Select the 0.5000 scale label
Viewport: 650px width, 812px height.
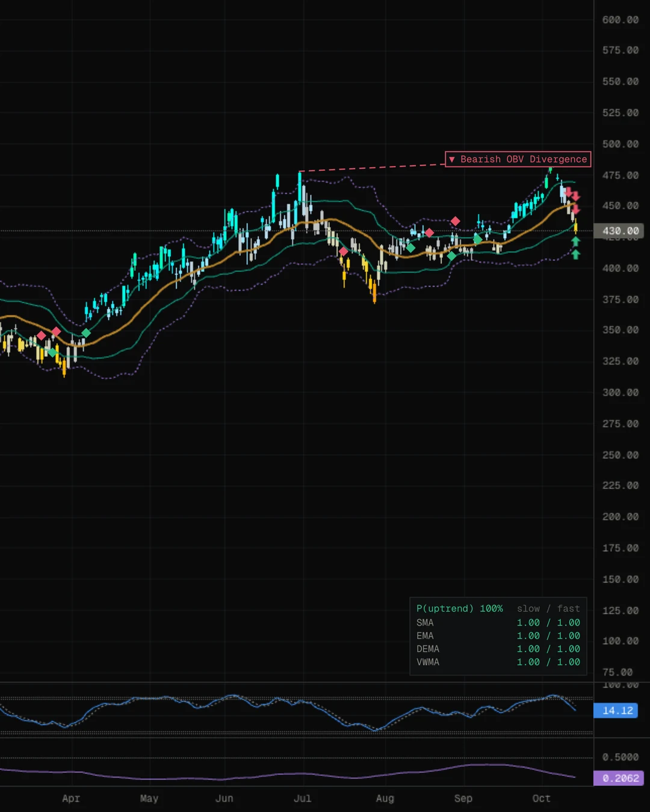click(621, 757)
